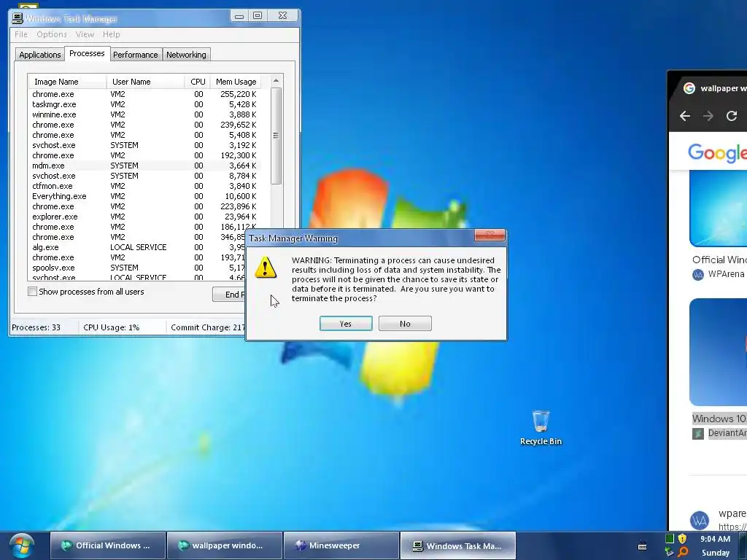Click the process list scrollbar thumb

click(x=276, y=135)
